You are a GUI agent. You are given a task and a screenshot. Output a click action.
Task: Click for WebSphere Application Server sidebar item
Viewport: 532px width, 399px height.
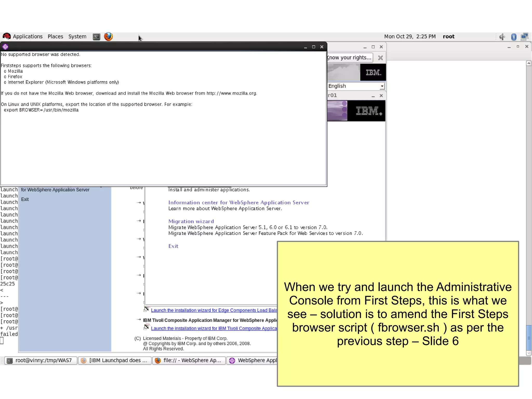coord(55,190)
